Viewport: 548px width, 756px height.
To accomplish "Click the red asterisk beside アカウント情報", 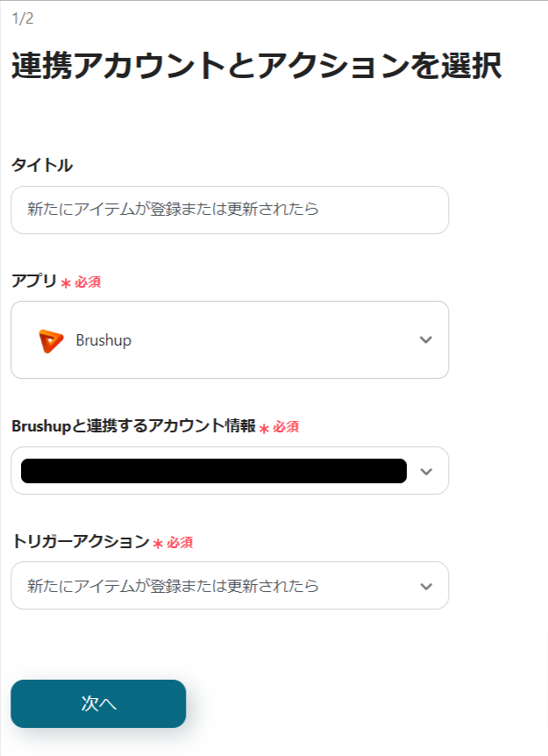I will 264,428.
